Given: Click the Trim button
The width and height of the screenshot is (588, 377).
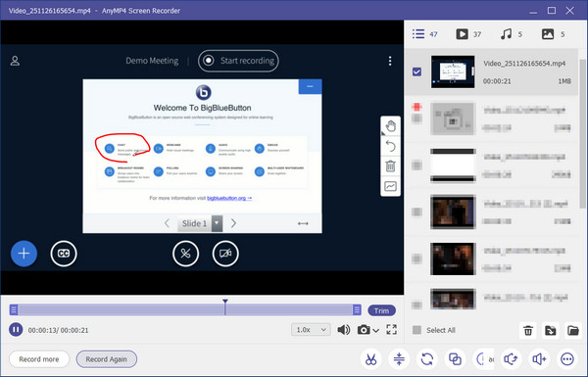Looking at the screenshot, I should (x=381, y=310).
